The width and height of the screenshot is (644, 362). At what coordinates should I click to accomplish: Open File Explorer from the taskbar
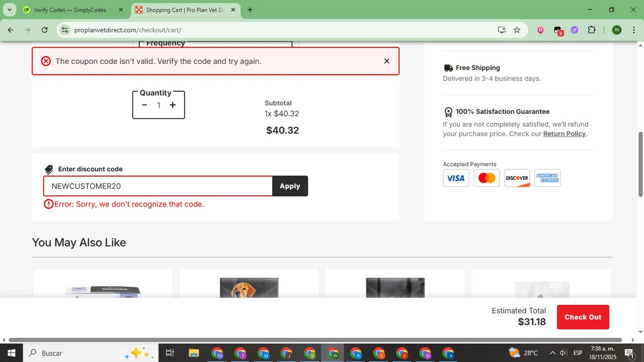point(194,353)
